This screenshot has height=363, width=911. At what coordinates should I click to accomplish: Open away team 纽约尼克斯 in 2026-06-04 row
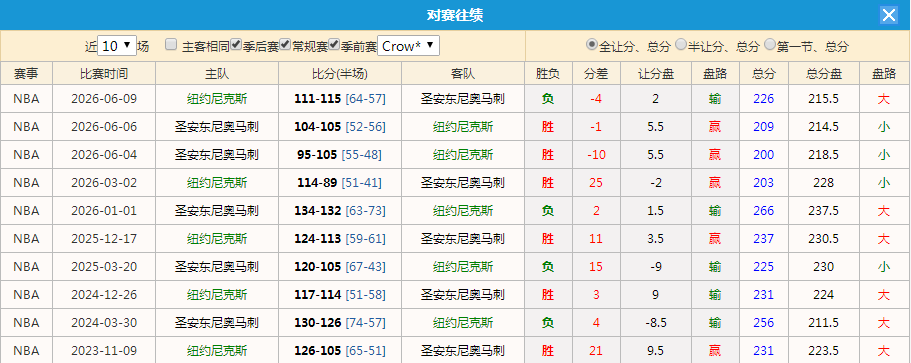tap(463, 155)
